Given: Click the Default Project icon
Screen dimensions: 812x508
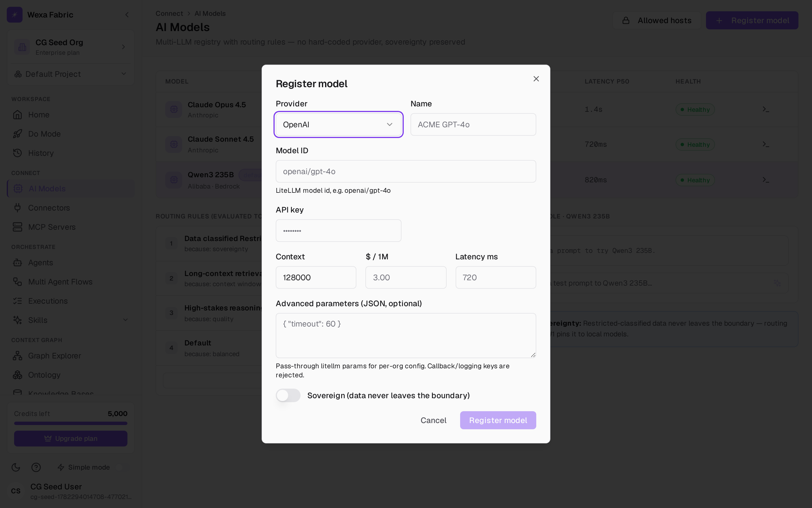Looking at the screenshot, I should coord(18,74).
